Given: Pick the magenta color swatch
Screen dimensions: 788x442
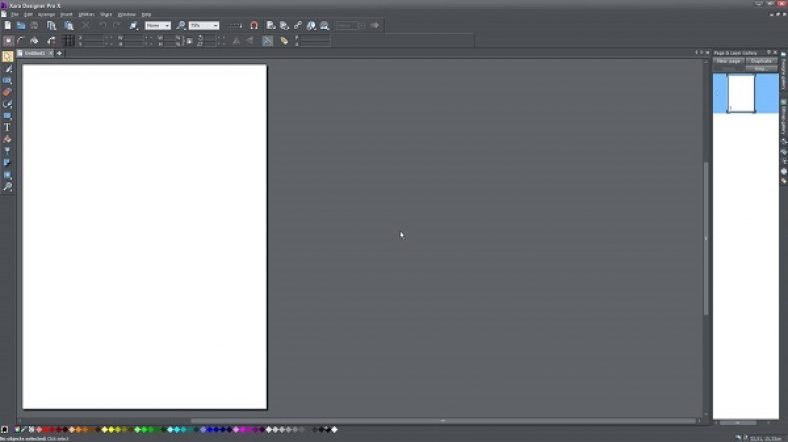Looking at the screenshot, I should pyautogui.click(x=243, y=429).
